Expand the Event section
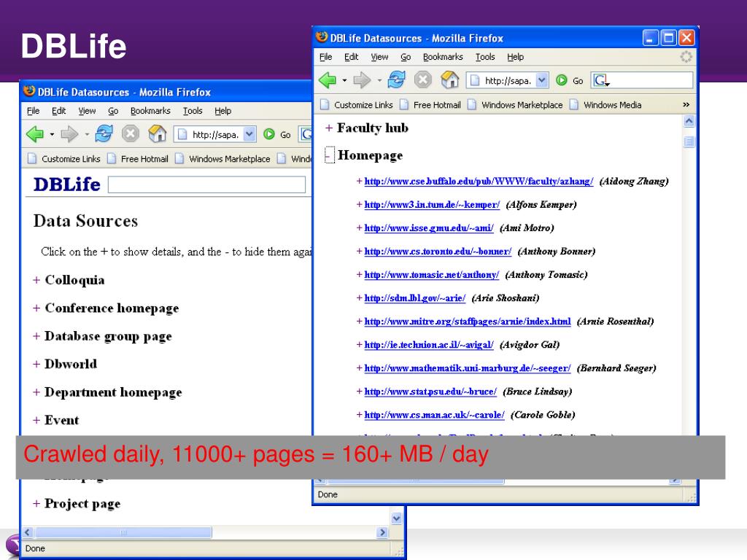Image resolution: width=747 pixels, height=560 pixels. coord(36,420)
